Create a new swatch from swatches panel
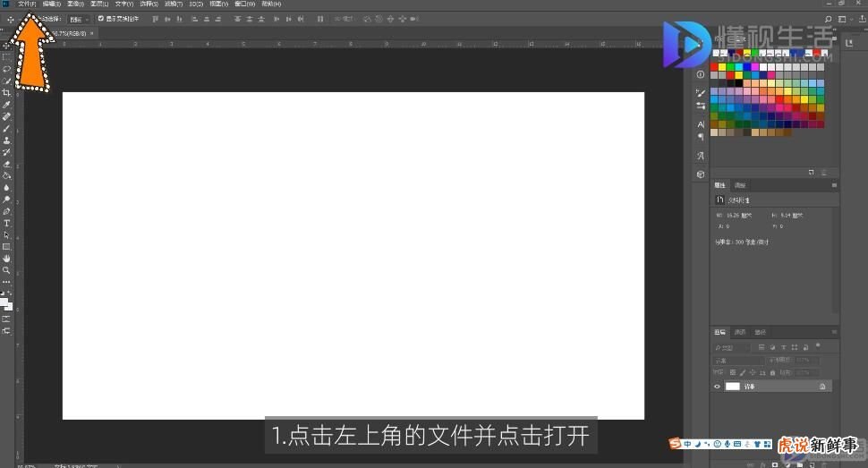The image size is (868, 468). [811, 173]
